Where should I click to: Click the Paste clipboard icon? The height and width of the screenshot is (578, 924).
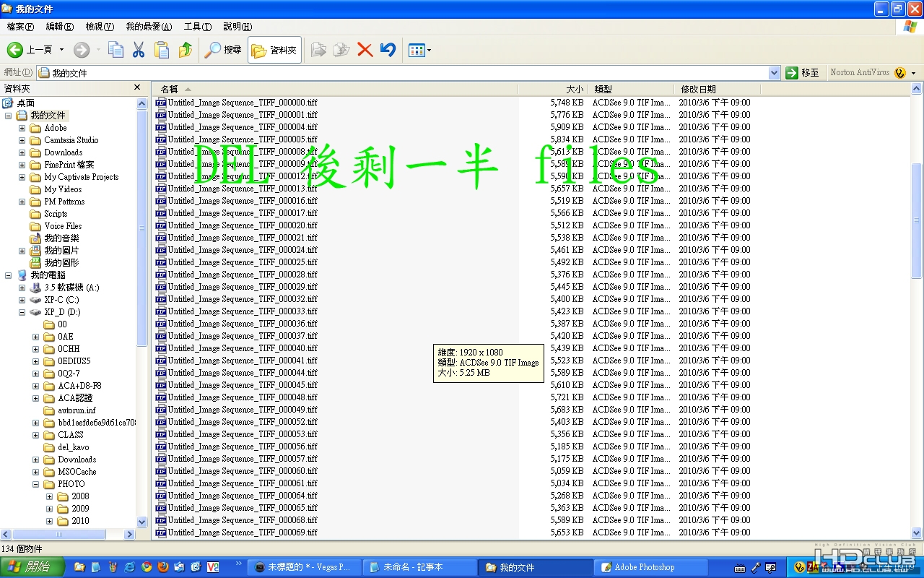pos(162,50)
